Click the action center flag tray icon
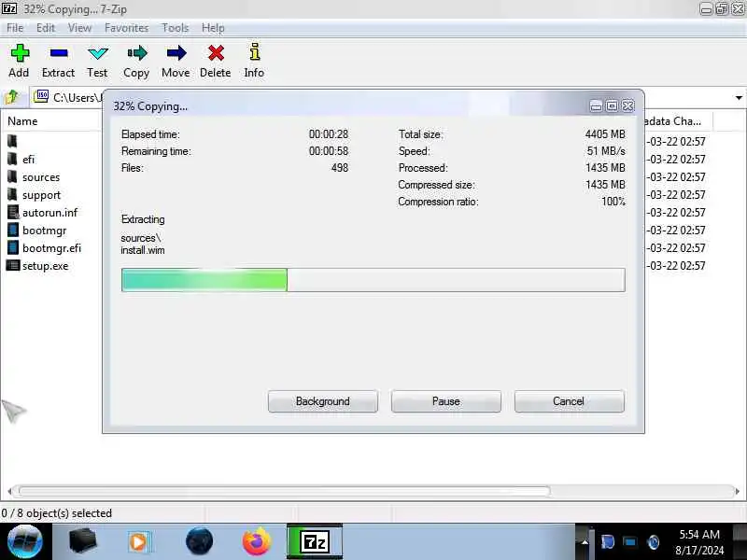The height and width of the screenshot is (560, 747). tap(608, 542)
